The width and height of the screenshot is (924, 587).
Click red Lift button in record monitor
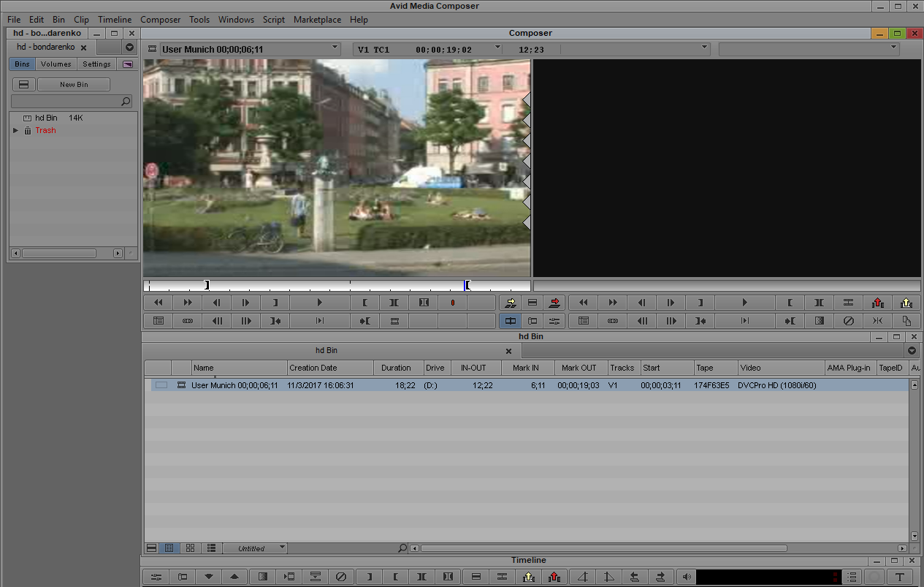click(x=877, y=303)
